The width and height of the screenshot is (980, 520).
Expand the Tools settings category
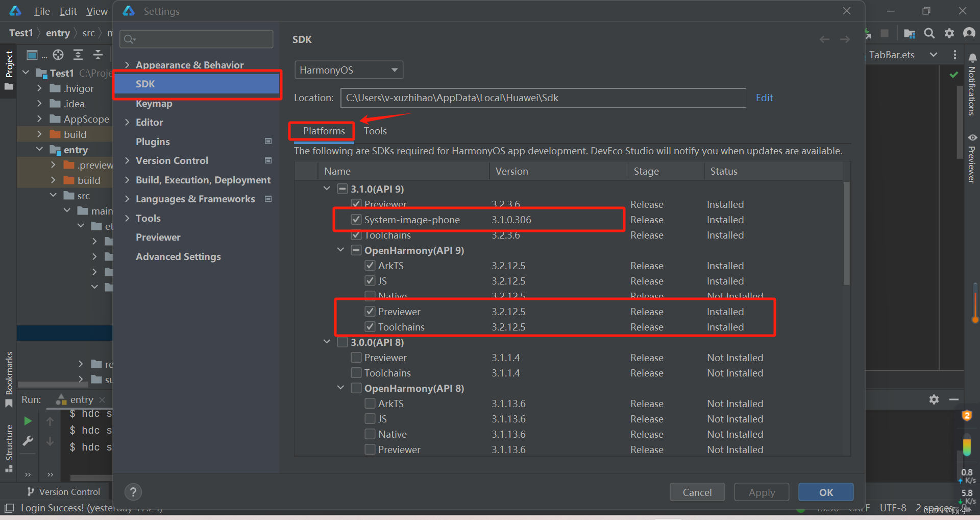(127, 218)
